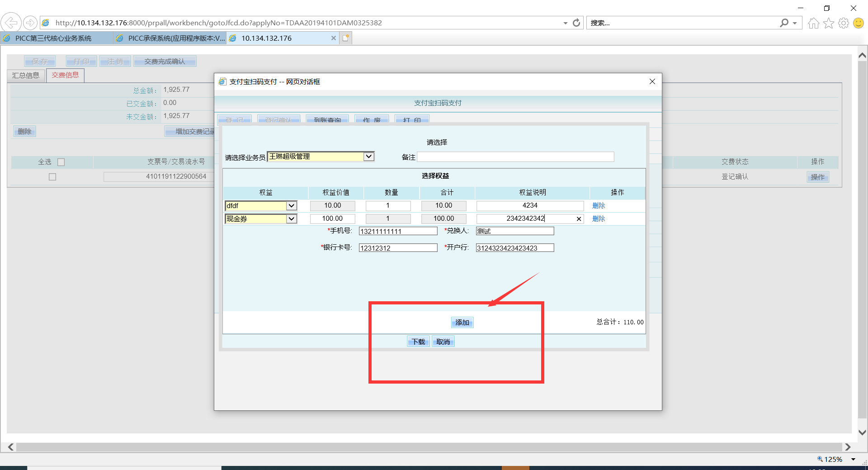Click the smiley feedback icon
The height and width of the screenshot is (470, 868).
858,23
